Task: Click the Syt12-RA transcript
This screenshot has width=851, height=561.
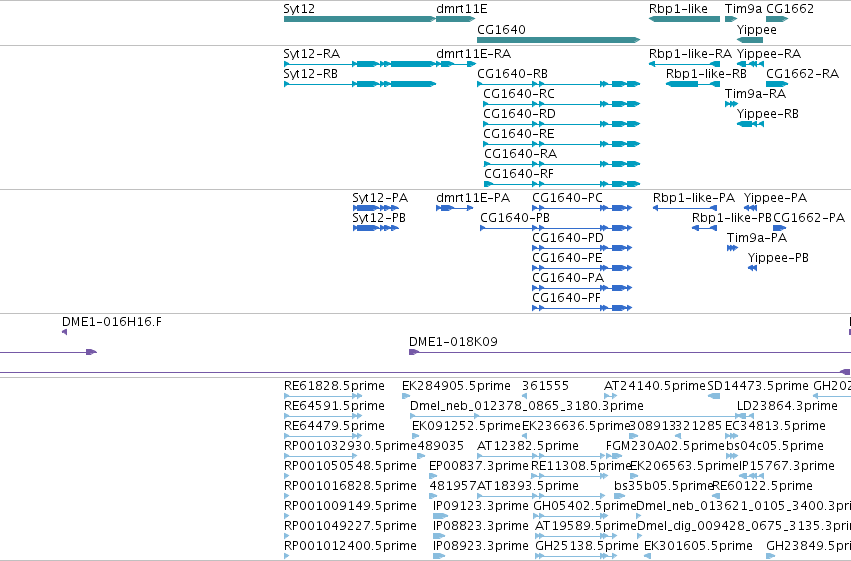Action: click(x=359, y=64)
